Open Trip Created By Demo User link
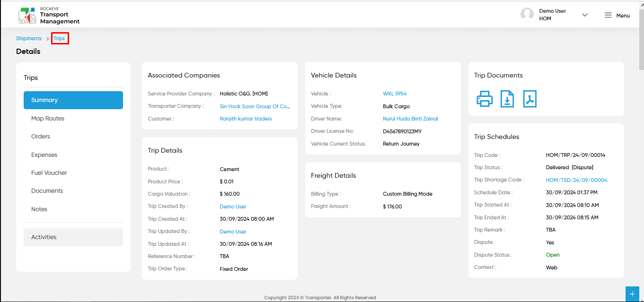This screenshot has height=302, width=644. tap(233, 207)
